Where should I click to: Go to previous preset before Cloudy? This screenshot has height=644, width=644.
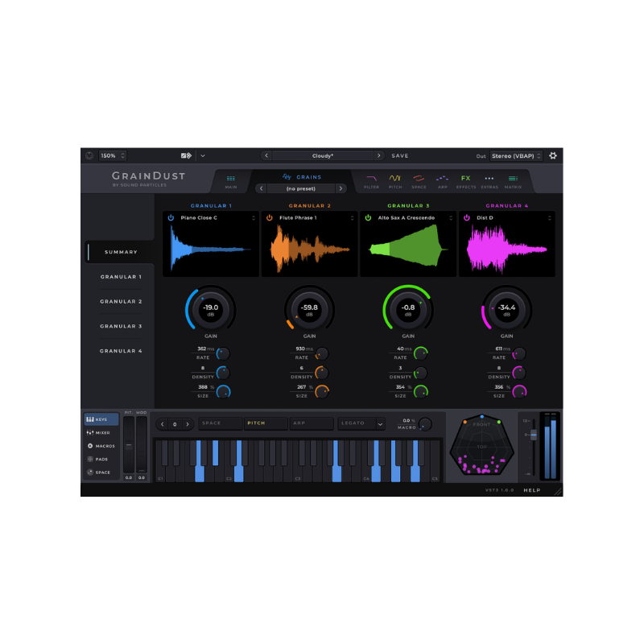(x=266, y=155)
